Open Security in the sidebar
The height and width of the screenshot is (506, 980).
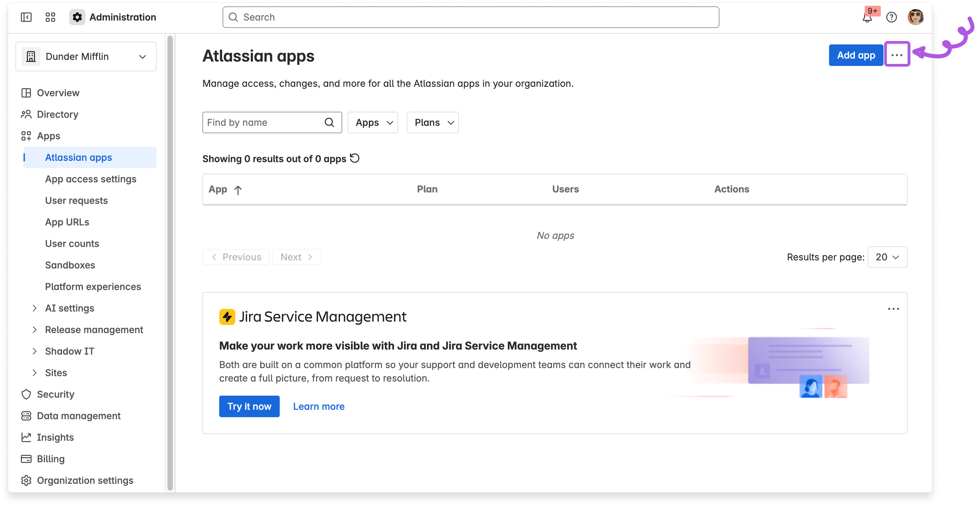tap(86, 394)
